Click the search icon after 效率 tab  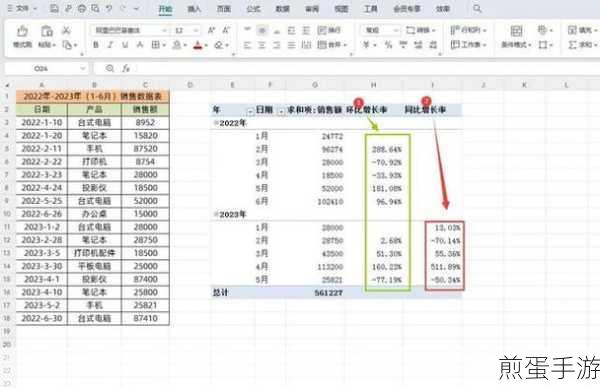click(x=477, y=8)
